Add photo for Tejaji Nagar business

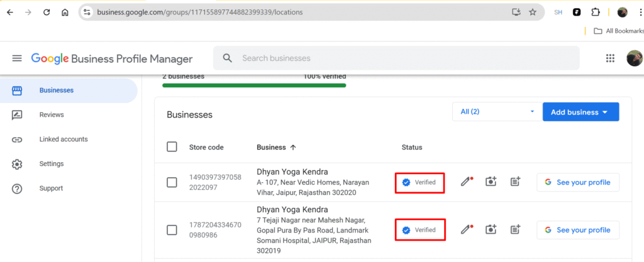click(491, 230)
